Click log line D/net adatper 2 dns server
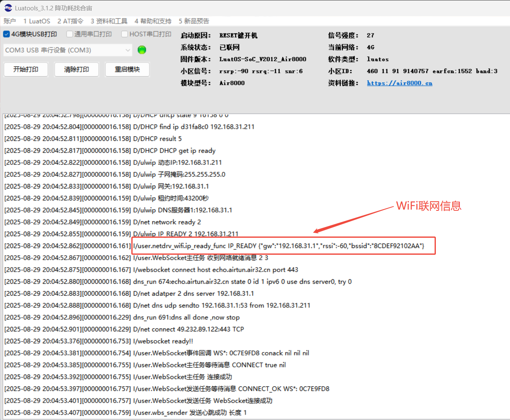 [129, 294]
